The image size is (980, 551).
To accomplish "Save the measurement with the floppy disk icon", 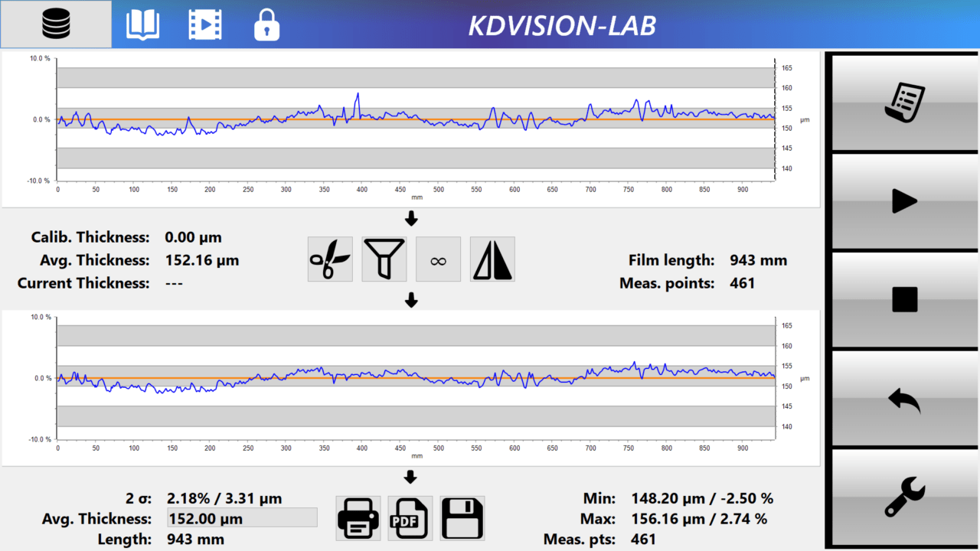I will coord(462,517).
